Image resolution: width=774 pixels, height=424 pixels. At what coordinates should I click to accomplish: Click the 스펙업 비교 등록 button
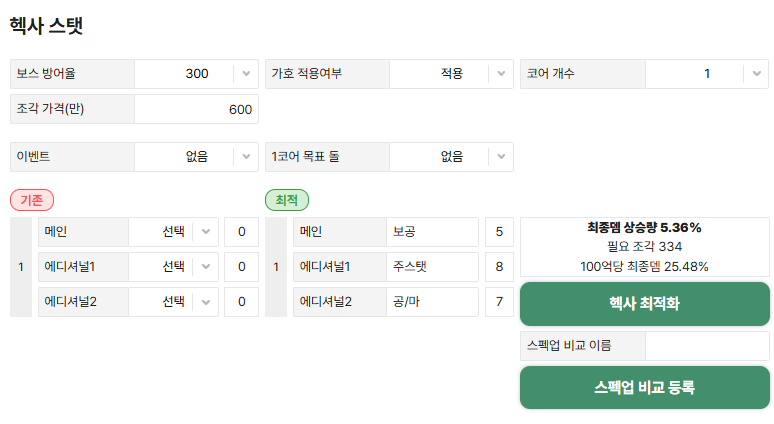[645, 387]
